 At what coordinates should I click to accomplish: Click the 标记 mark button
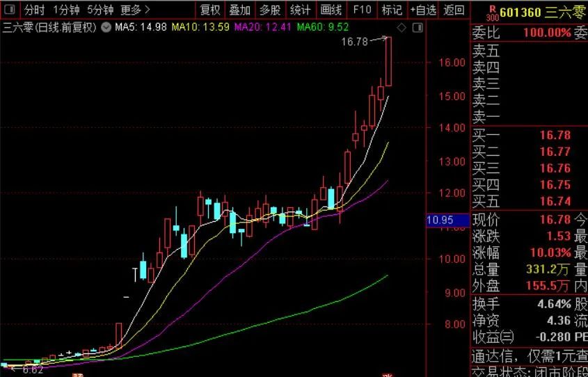pyautogui.click(x=392, y=10)
